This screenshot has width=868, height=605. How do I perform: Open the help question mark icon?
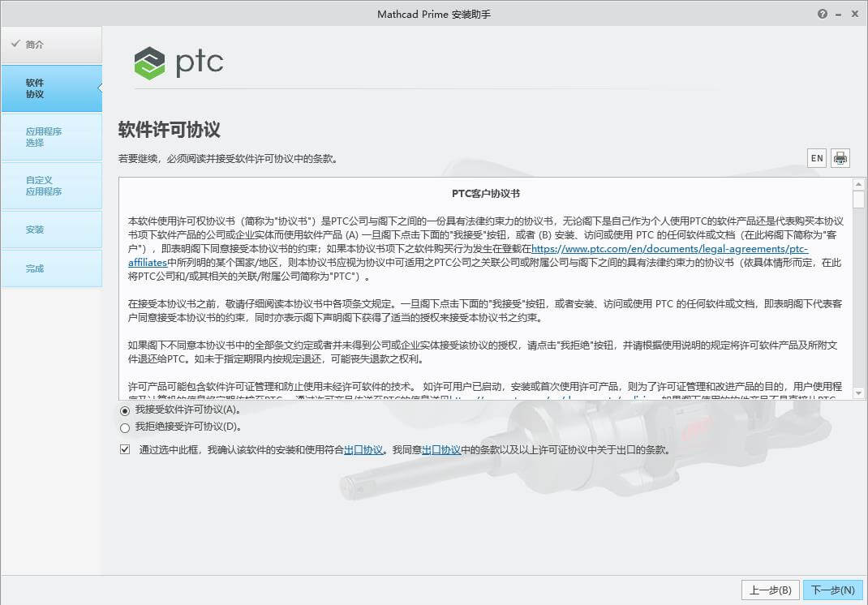(x=822, y=14)
